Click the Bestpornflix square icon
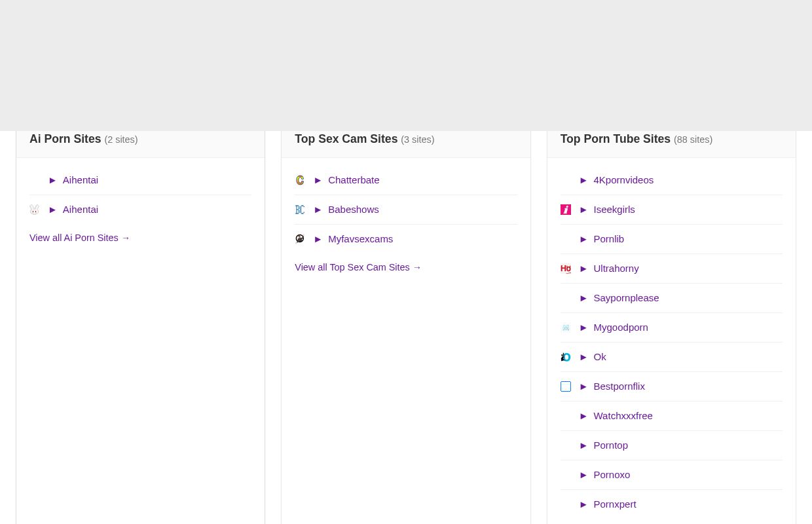 click(x=565, y=386)
